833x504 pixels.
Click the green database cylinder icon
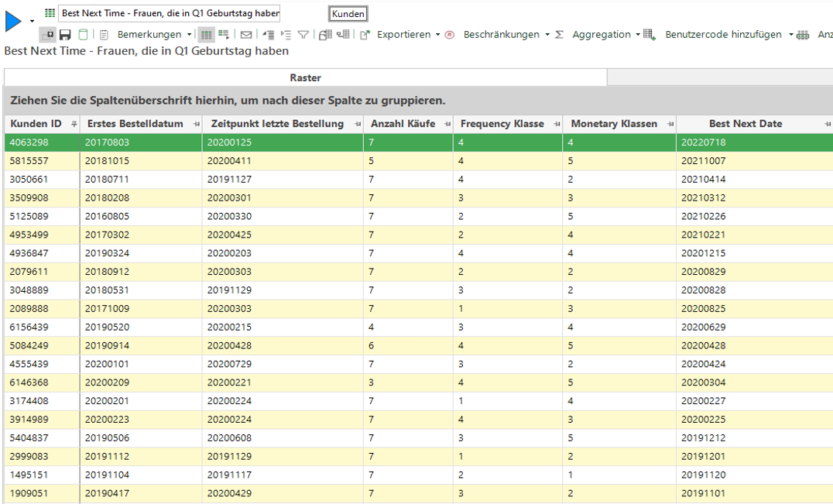(83, 35)
